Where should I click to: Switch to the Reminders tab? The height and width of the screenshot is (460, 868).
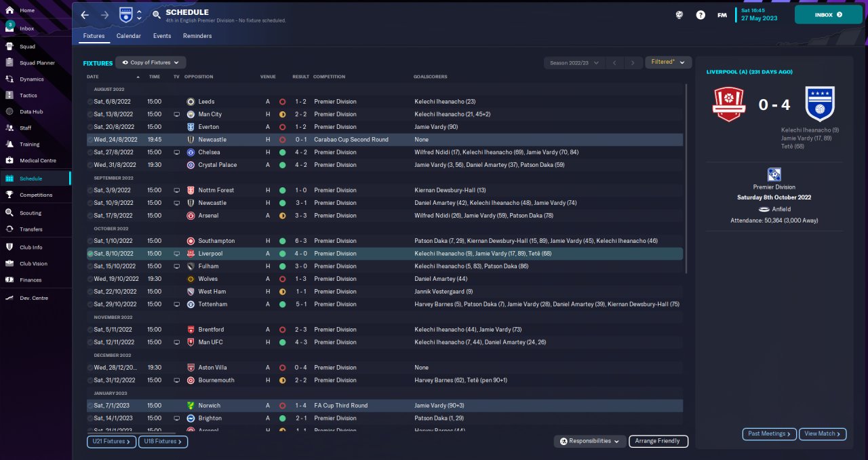[197, 36]
